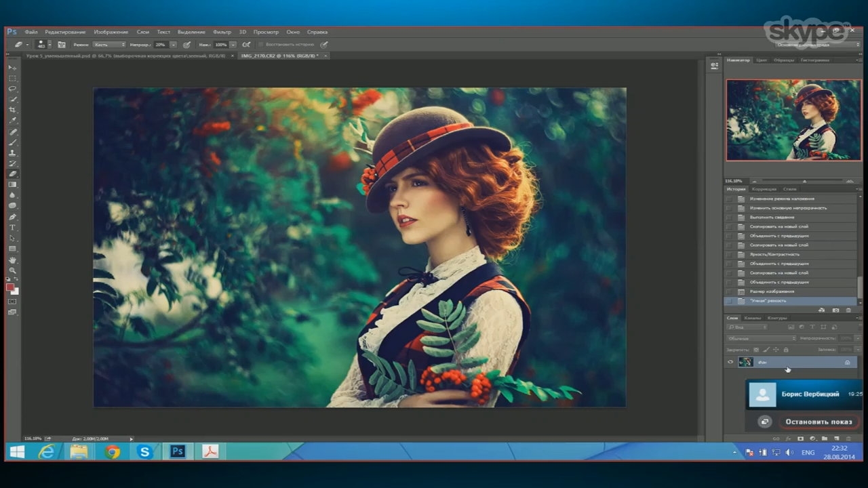Open Google Chrome from the taskbar
868x488 pixels.
pos(113,451)
